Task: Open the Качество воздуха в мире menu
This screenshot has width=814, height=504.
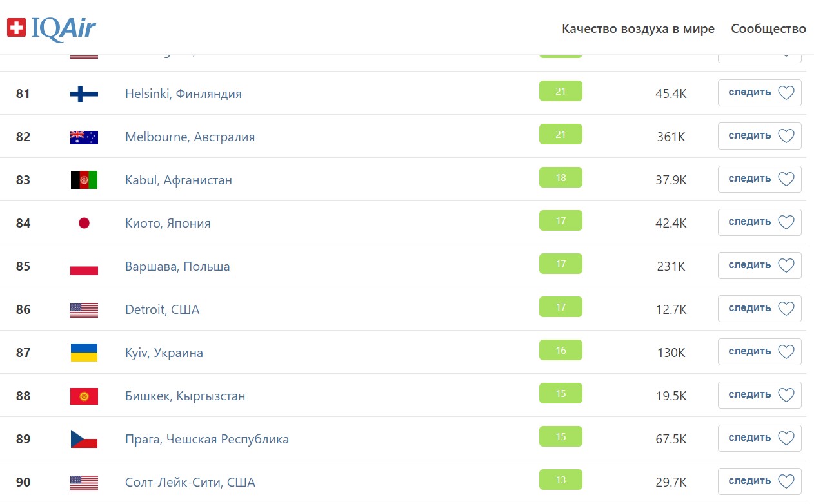Action: tap(638, 29)
